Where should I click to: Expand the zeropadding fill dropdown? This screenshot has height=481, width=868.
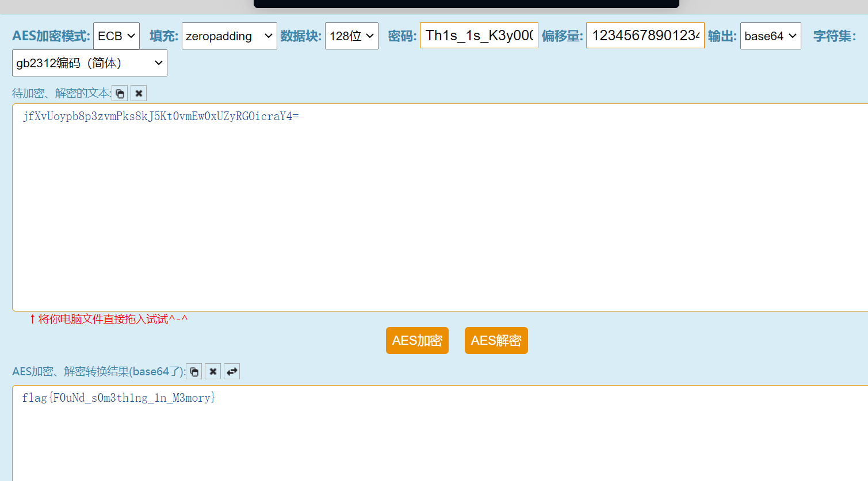(229, 36)
